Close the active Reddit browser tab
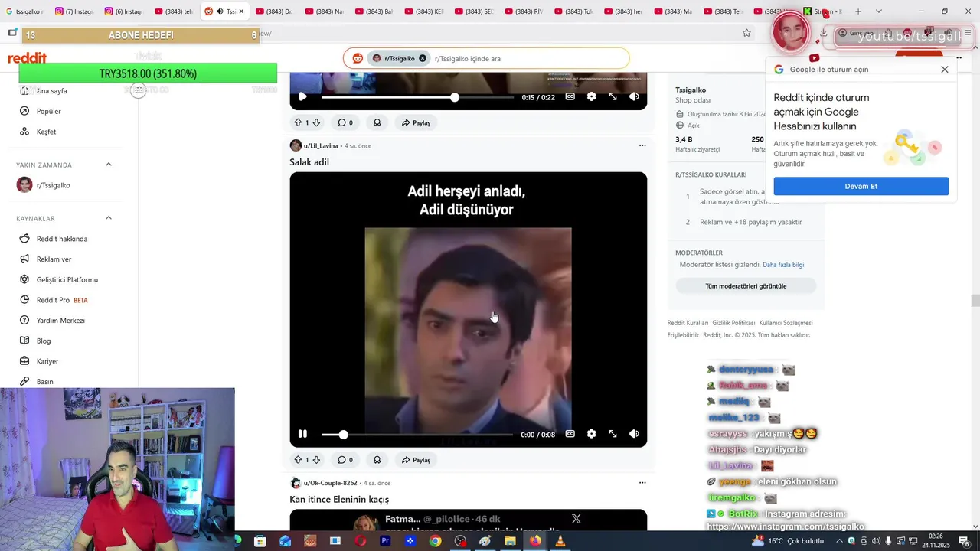 click(x=241, y=11)
